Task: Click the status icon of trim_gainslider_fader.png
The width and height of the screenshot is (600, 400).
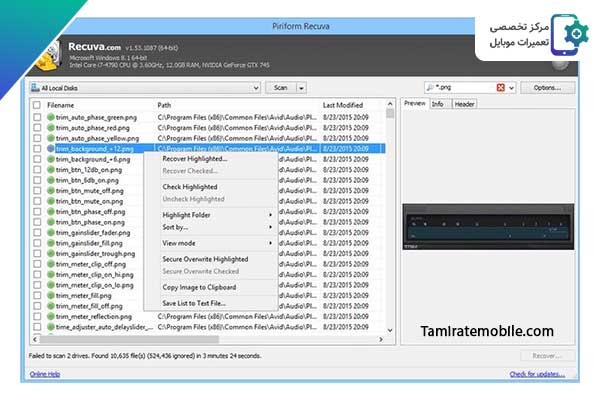Action: [51, 232]
